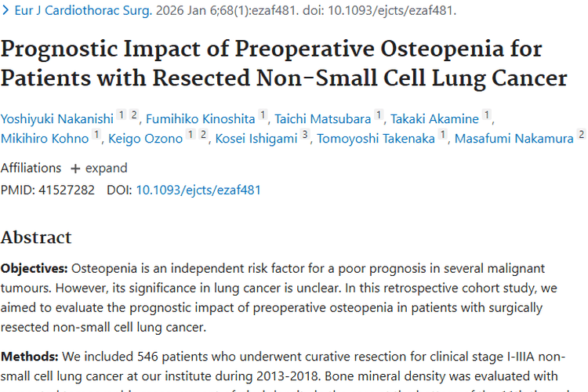588x392 pixels.
Task: Open author Yoshiyuki Nakanishi's link
Action: 56,119
